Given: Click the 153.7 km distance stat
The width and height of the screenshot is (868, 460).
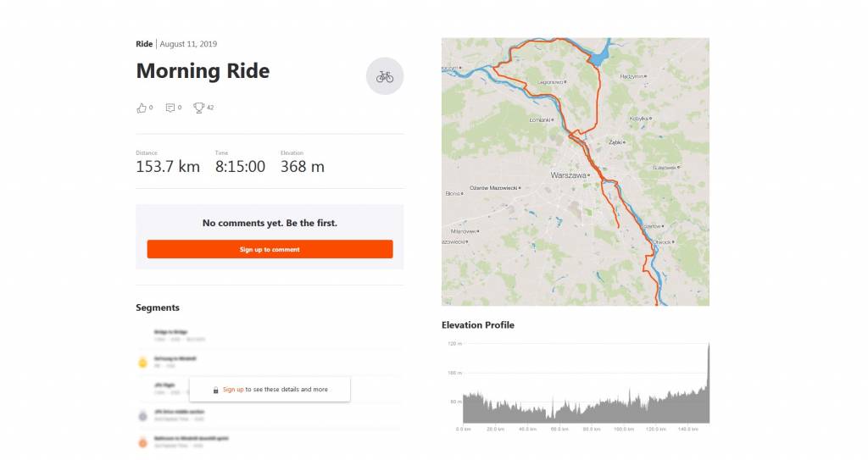Looking at the screenshot, I should click(168, 167).
